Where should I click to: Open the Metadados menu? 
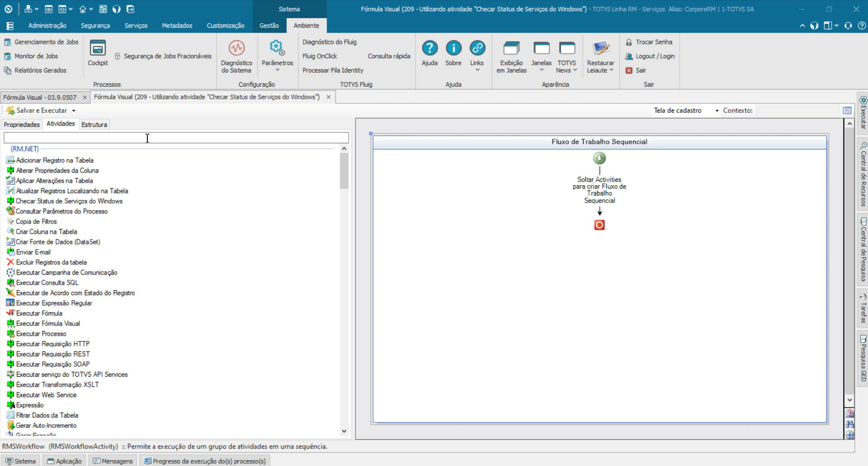coord(177,26)
